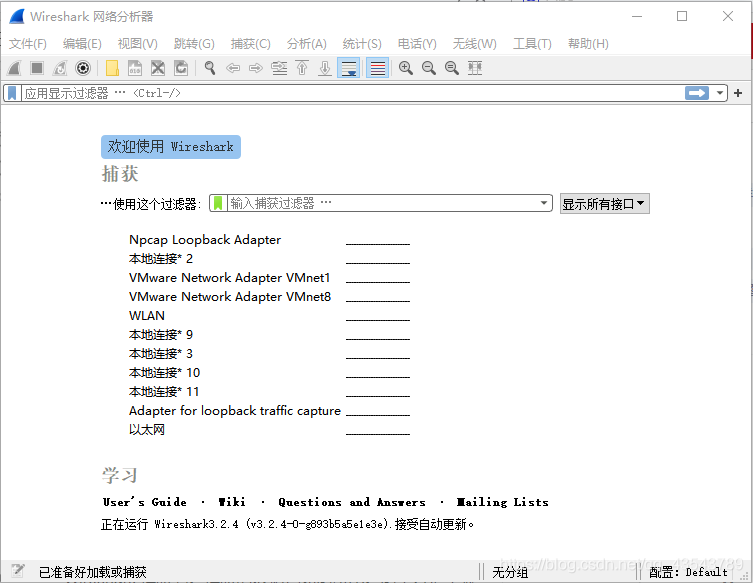Open the 帮助(H) menu
Viewport: 753px width, 583px height.
pyautogui.click(x=588, y=44)
